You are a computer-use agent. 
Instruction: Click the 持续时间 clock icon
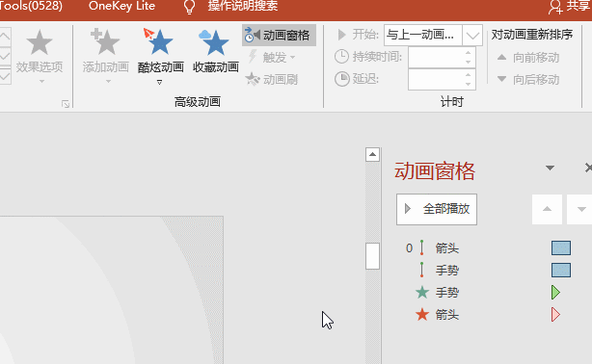point(341,57)
